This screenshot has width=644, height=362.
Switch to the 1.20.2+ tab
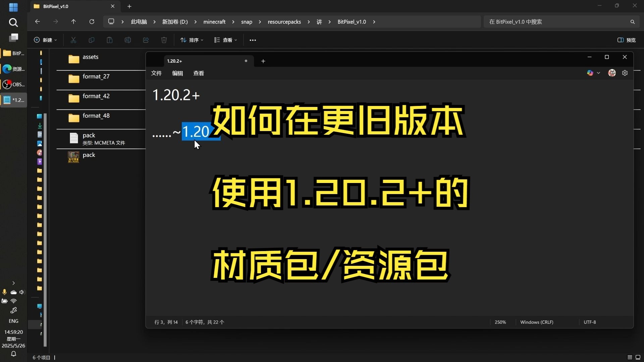click(188, 61)
